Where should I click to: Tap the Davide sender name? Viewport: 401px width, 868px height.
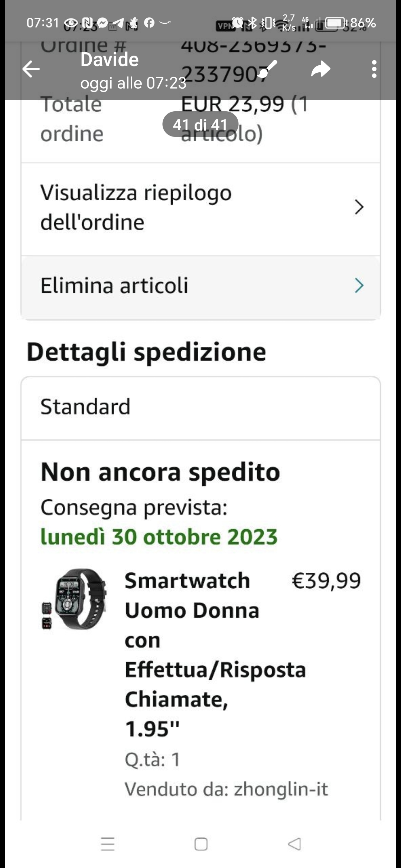point(110,59)
